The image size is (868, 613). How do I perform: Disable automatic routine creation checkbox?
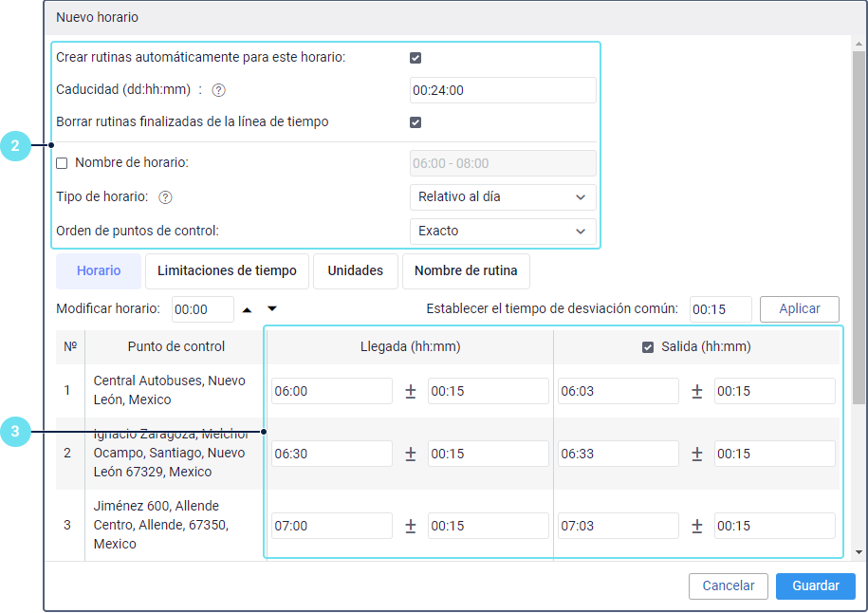coord(416,58)
